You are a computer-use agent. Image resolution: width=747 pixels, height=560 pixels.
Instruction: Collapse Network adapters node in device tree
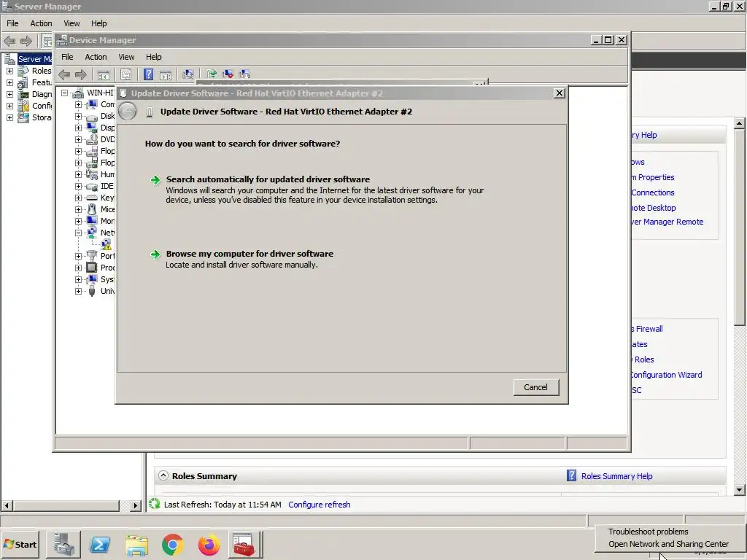point(78,233)
